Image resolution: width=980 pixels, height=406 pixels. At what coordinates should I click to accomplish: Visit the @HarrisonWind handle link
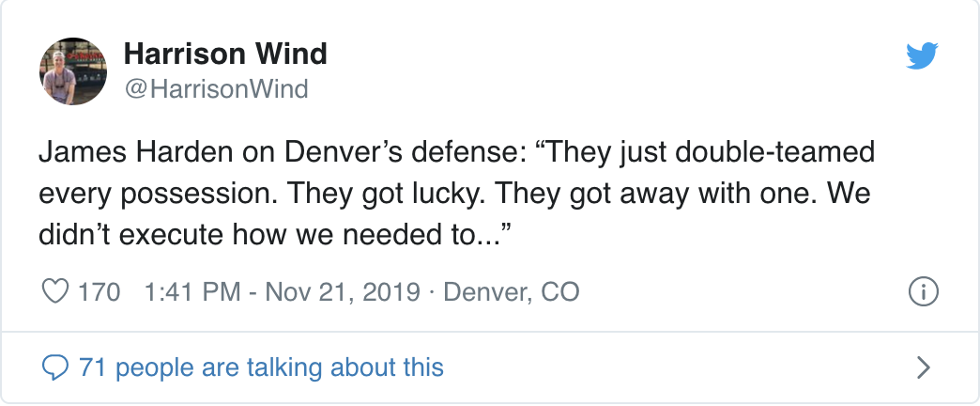(216, 89)
